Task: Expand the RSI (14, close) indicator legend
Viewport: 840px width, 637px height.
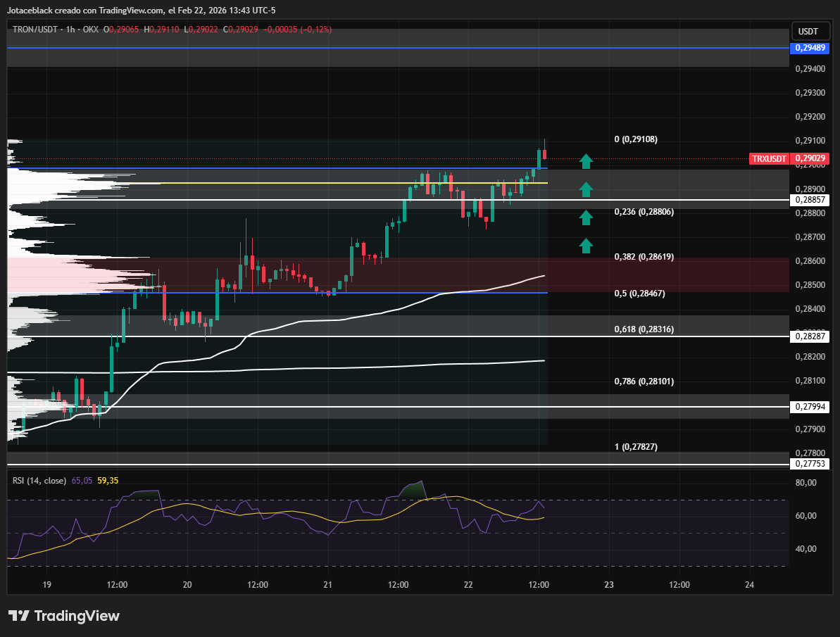Action: tap(39, 481)
